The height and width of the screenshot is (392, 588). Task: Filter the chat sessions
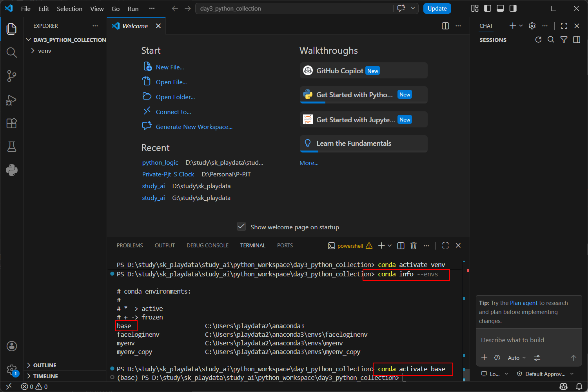[x=564, y=40]
